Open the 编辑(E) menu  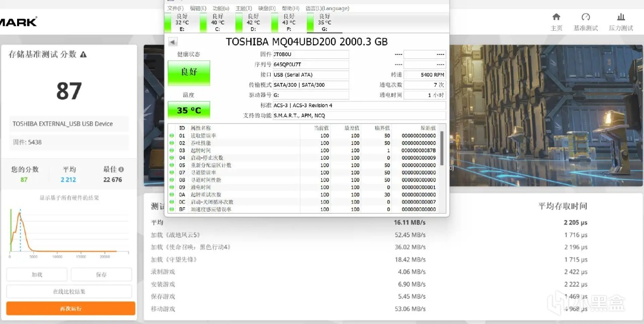(198, 9)
